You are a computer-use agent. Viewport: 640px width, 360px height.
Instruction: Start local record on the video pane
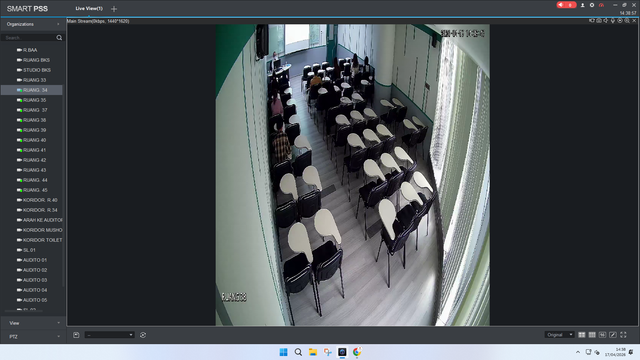(x=592, y=20)
